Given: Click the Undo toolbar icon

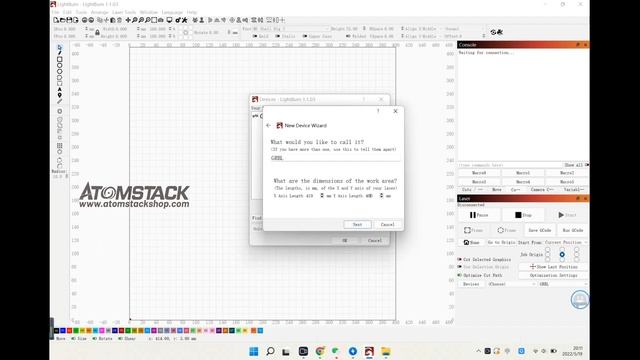Looking at the screenshot, I should (84, 20).
